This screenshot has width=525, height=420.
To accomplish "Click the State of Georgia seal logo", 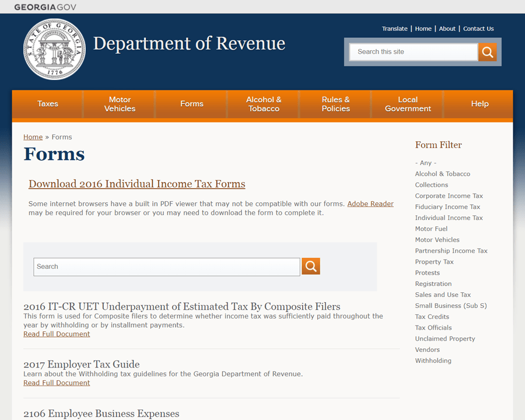I will (x=54, y=49).
